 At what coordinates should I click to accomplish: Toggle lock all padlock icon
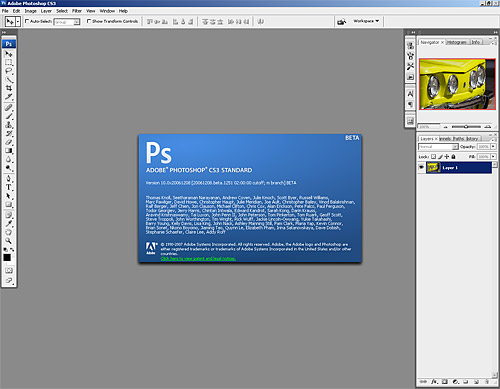click(453, 156)
